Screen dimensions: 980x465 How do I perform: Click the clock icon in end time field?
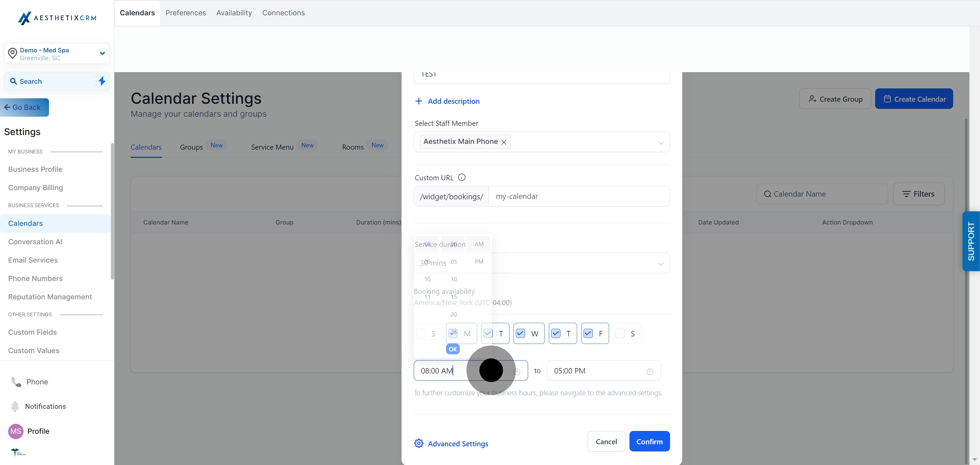[650, 371]
